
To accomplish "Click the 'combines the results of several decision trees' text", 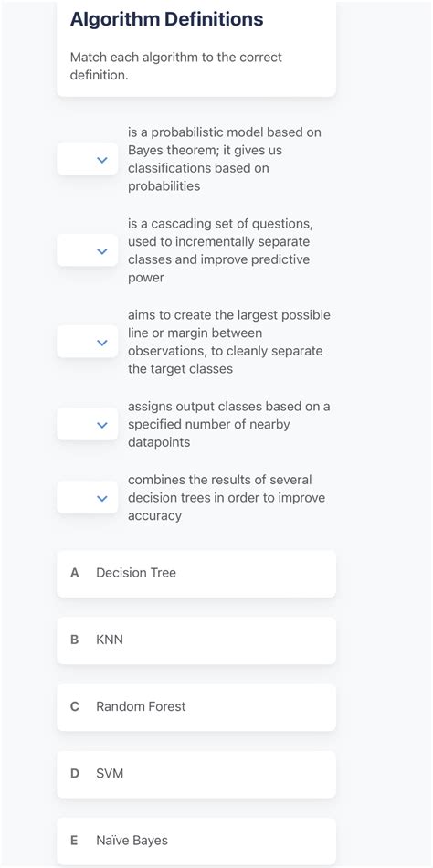I will (x=227, y=497).
